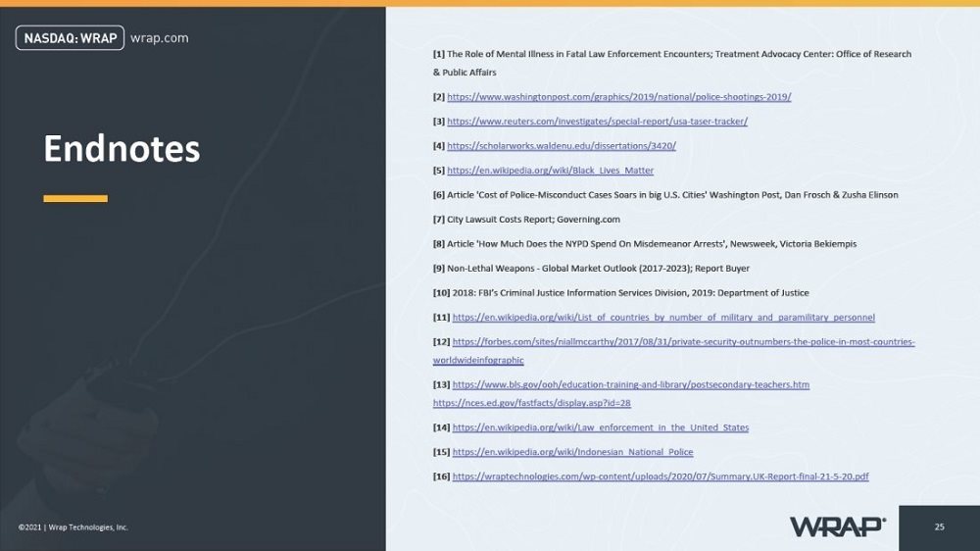980x551 pixels.
Task: Open the US law enforcement Wikipedia link
Action: pos(600,427)
